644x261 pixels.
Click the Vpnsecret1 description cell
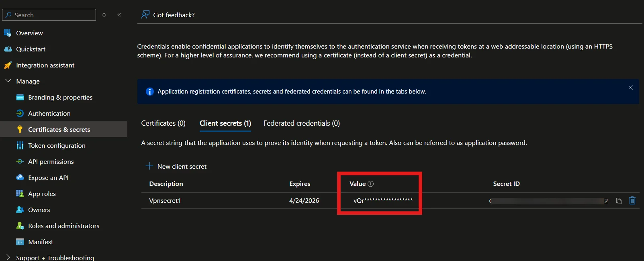(165, 200)
